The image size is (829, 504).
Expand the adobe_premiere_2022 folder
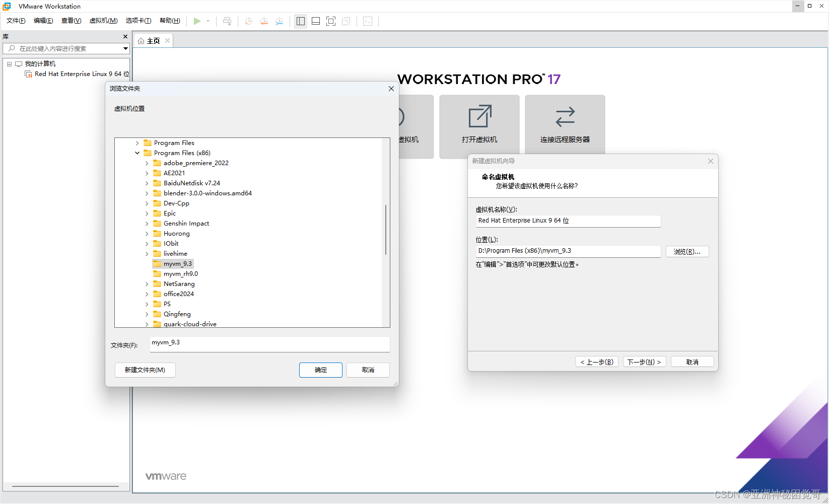tap(147, 163)
